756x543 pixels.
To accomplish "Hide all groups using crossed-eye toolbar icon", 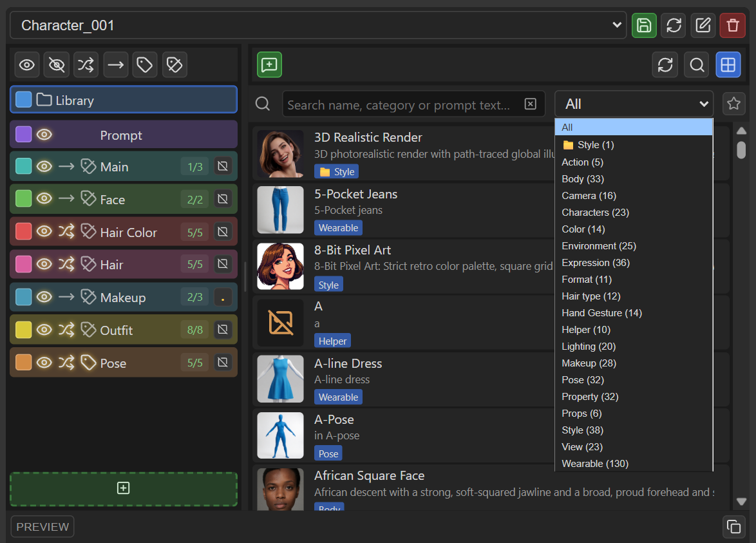I will [57, 64].
